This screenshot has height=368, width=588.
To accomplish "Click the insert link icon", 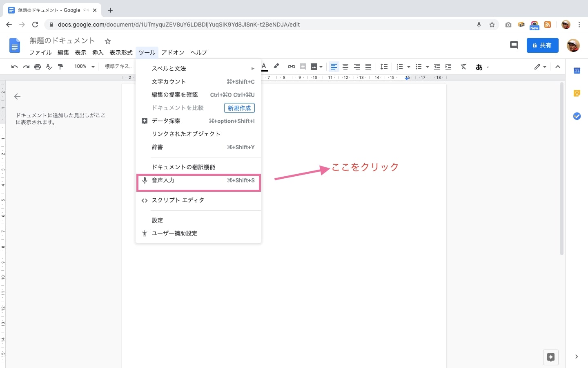I will (291, 67).
